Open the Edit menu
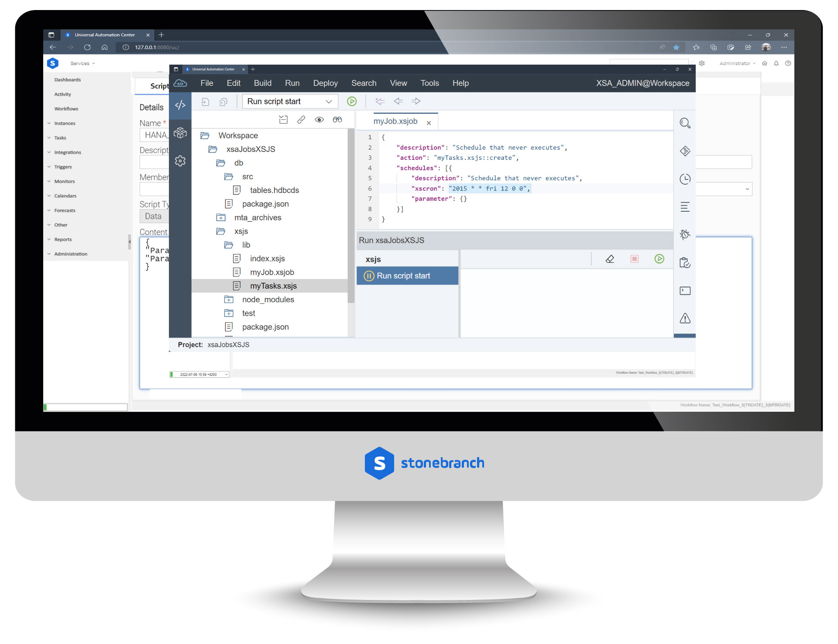Image resolution: width=838 pixels, height=644 pixels. (x=234, y=83)
